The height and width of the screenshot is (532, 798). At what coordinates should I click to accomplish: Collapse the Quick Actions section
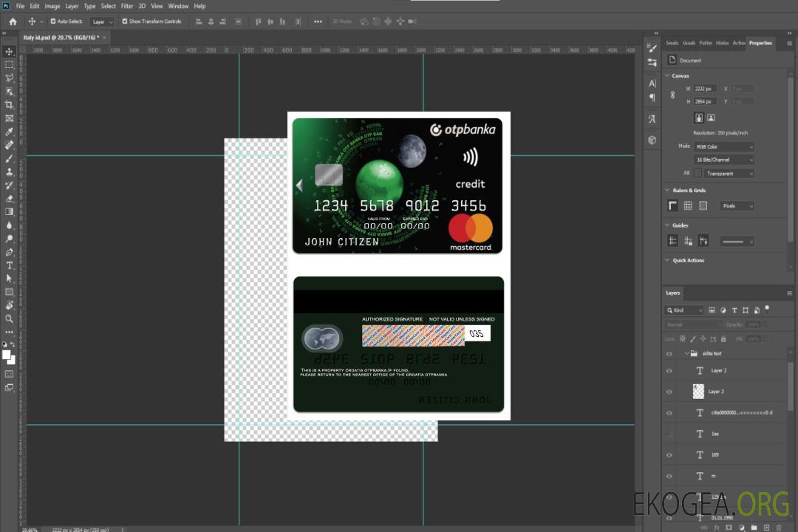[x=667, y=260]
